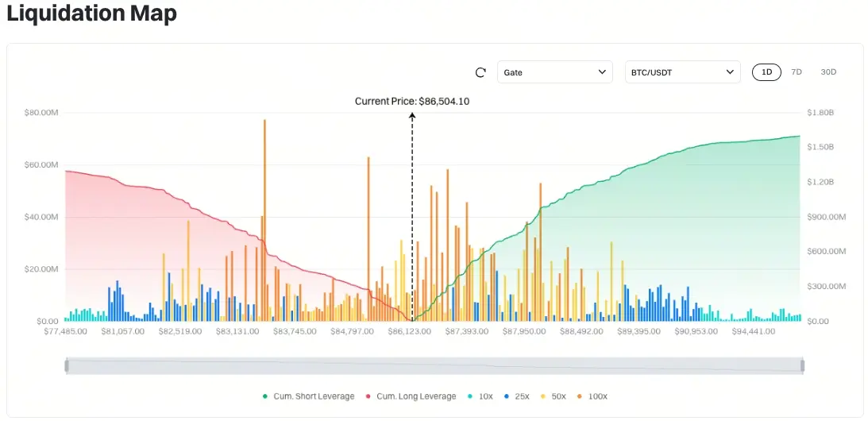Click the $94,441.00 price axis label
Image resolution: width=868 pixels, height=421 pixels.
[754, 331]
